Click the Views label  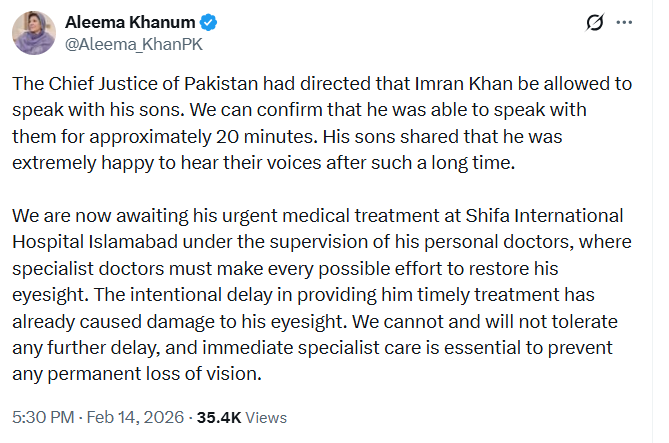pyautogui.click(x=266, y=417)
